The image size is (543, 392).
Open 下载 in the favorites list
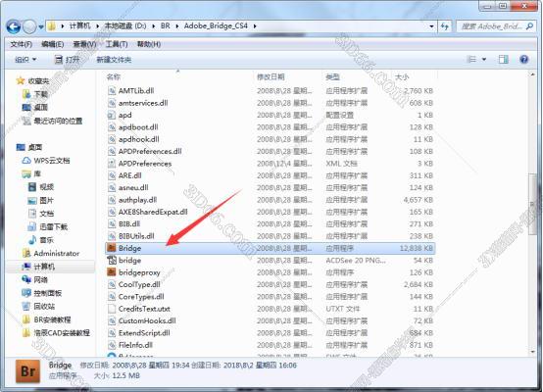(35, 94)
